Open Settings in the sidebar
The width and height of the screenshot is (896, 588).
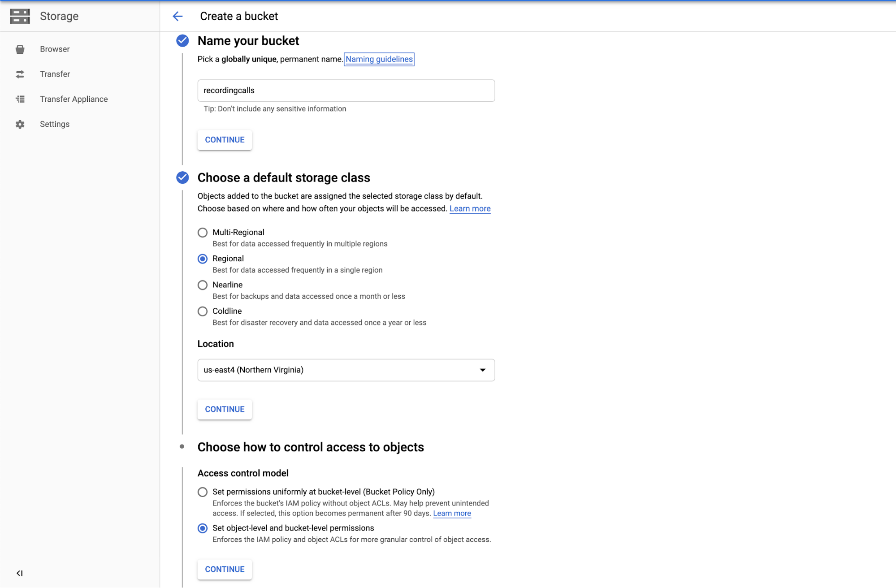55,124
